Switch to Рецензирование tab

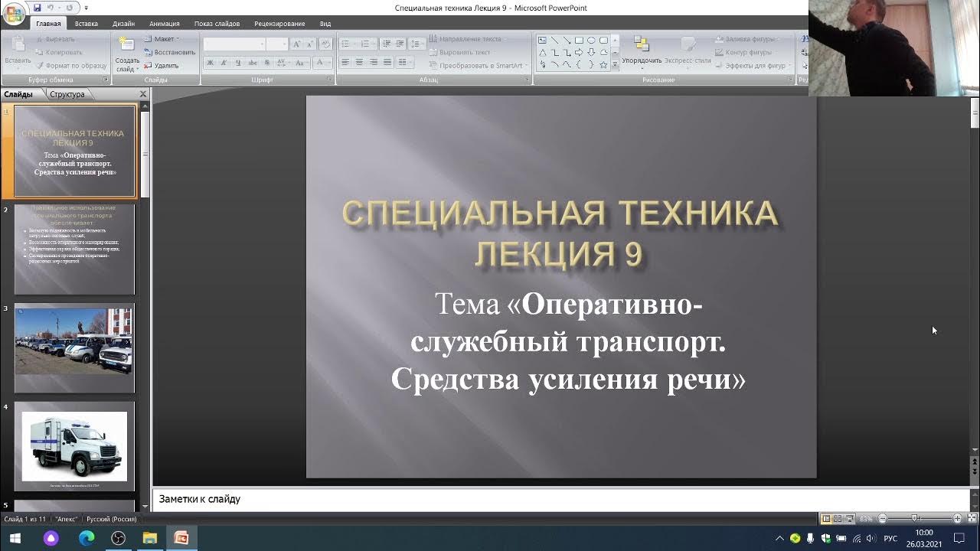[279, 24]
